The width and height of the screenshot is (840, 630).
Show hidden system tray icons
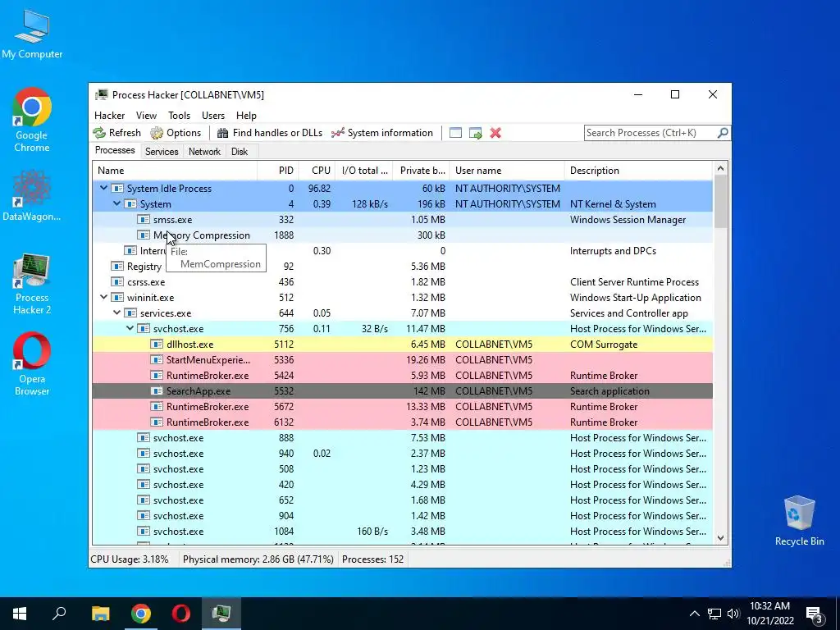[694, 614]
